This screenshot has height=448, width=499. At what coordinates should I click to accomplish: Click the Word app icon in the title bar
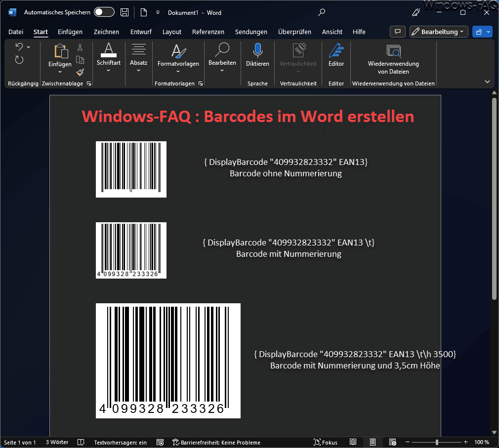coord(12,12)
